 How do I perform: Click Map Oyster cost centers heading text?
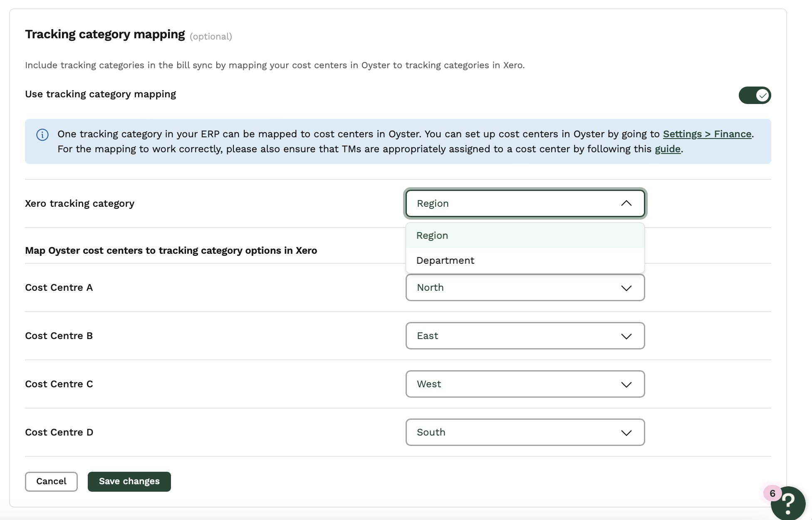[x=171, y=250]
